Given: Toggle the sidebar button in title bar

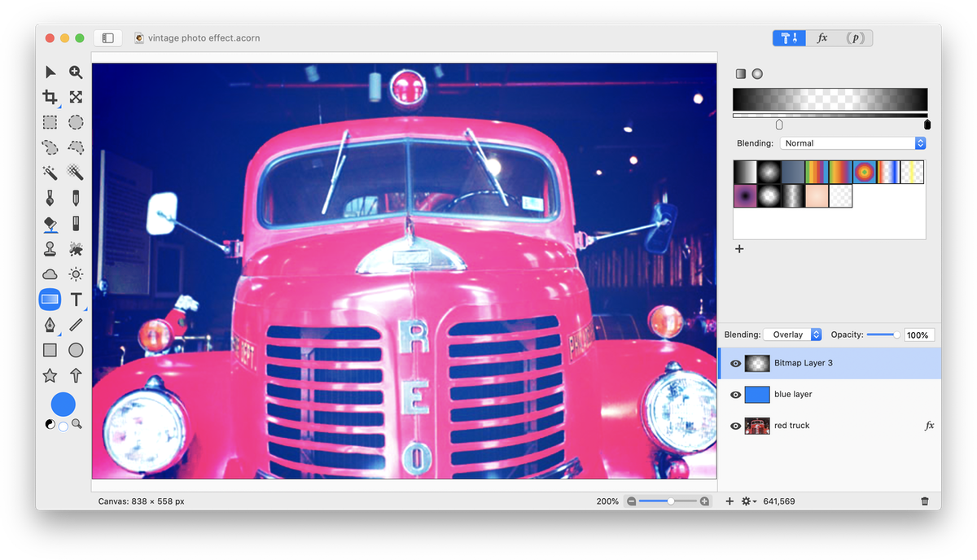Looking at the screenshot, I should [x=107, y=37].
